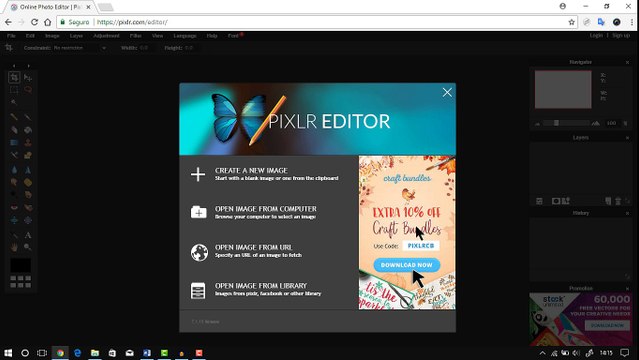Open the Font menu
Viewport: 639px width, 360px height.
[234, 36]
